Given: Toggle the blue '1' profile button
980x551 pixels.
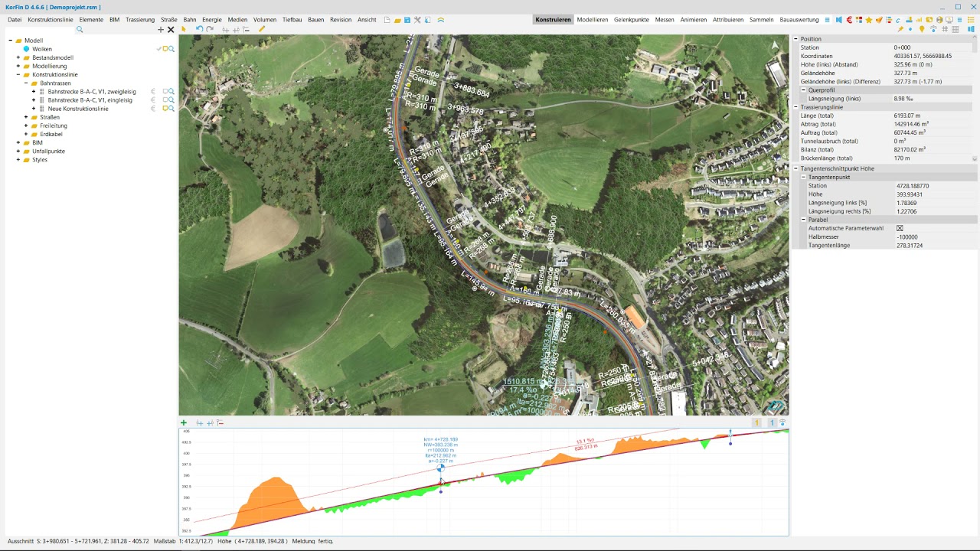Looking at the screenshot, I should [772, 422].
